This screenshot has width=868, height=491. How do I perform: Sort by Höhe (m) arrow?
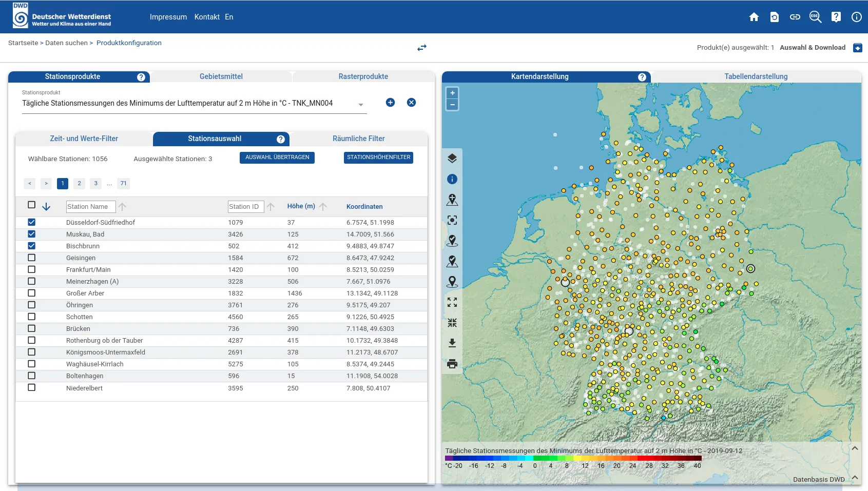(323, 207)
